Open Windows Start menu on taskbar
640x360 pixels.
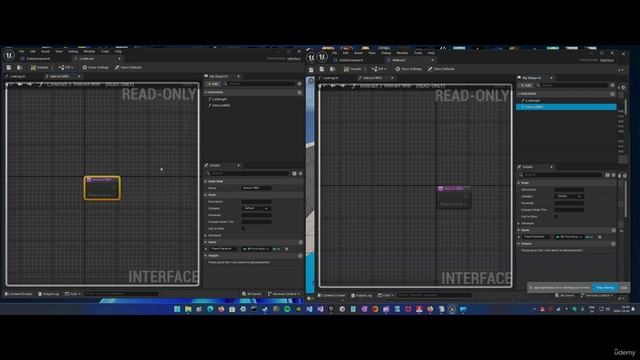(177, 309)
